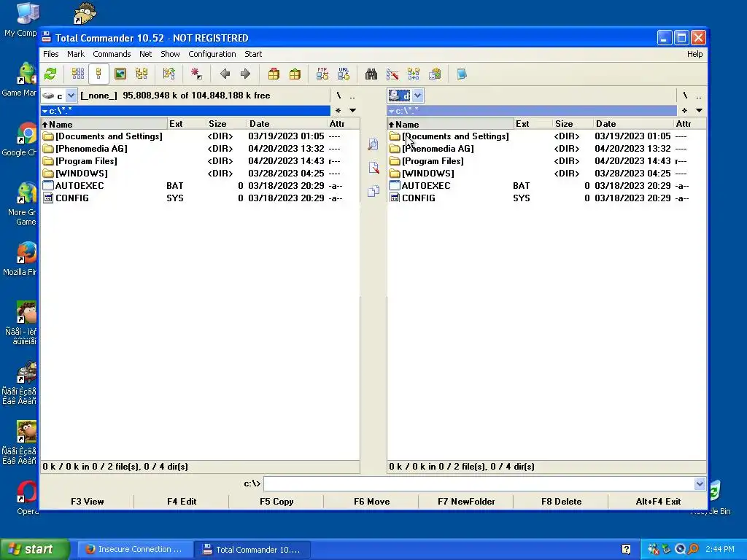This screenshot has height=560, width=747.
Task: Click the red asterisk invert selection icon
Action: pos(196,74)
